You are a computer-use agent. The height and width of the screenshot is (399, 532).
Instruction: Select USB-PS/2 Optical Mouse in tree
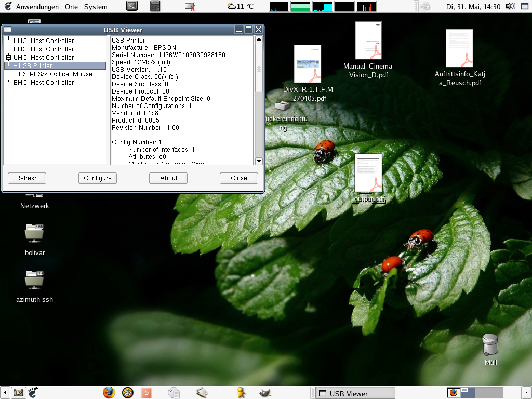pyautogui.click(x=55, y=74)
